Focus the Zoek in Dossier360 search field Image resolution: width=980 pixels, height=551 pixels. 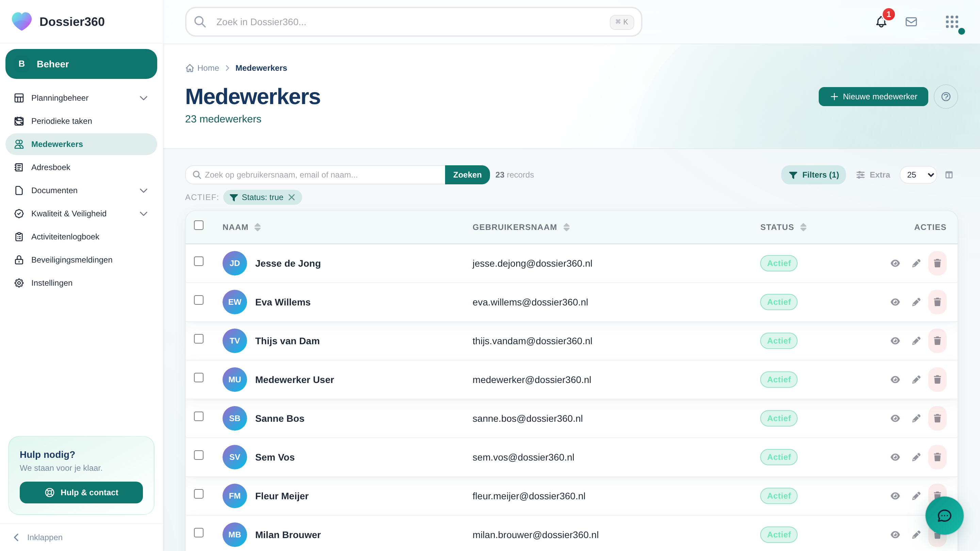point(413,22)
